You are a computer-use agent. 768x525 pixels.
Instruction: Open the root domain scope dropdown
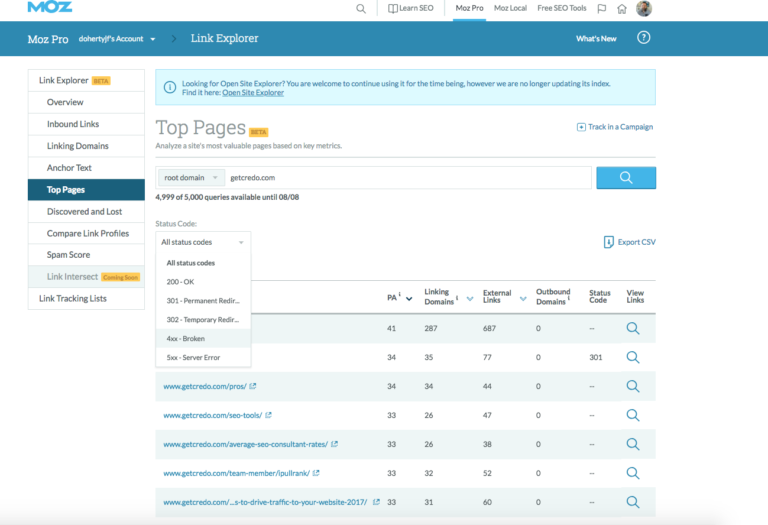click(x=191, y=177)
